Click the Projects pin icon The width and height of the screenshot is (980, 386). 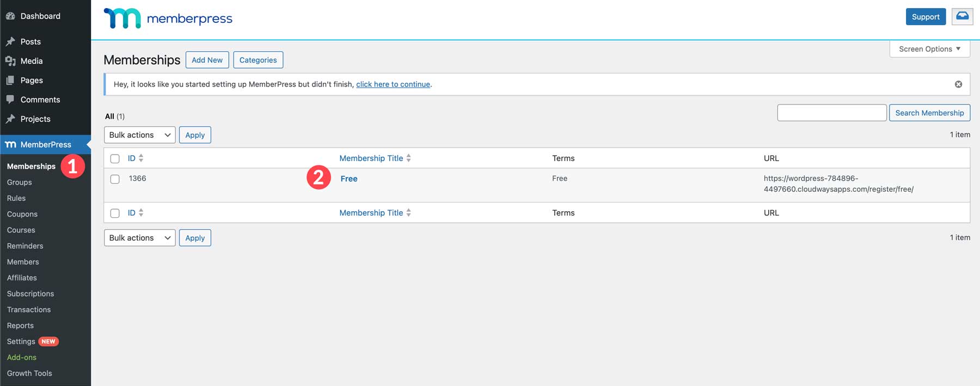pos(10,119)
